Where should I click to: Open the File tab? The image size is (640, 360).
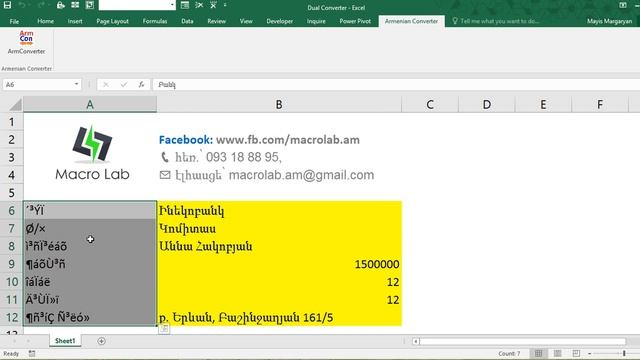[x=14, y=21]
